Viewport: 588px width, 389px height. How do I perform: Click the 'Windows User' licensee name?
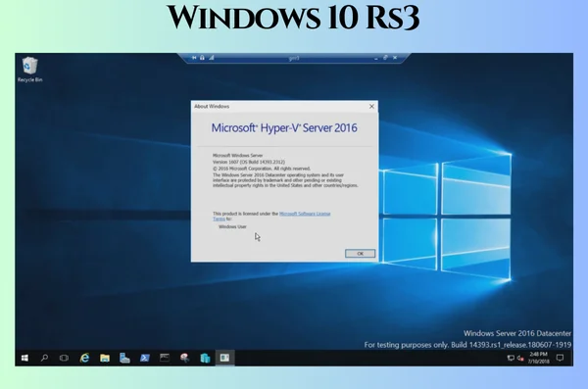coord(232,227)
